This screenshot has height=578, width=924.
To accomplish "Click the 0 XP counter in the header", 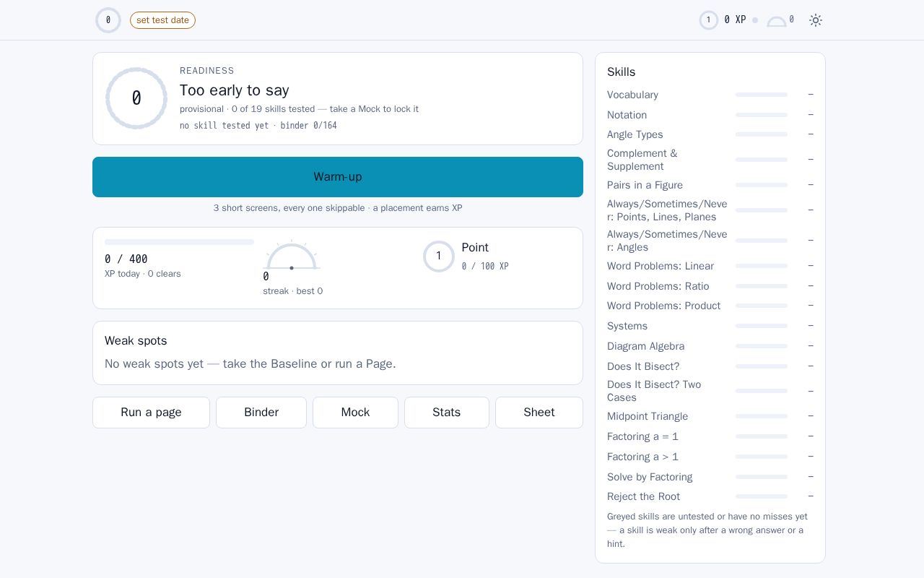I will (735, 20).
